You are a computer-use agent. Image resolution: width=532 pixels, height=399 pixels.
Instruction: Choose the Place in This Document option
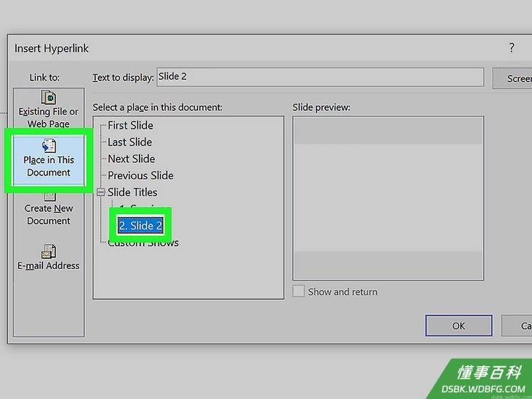[49, 161]
